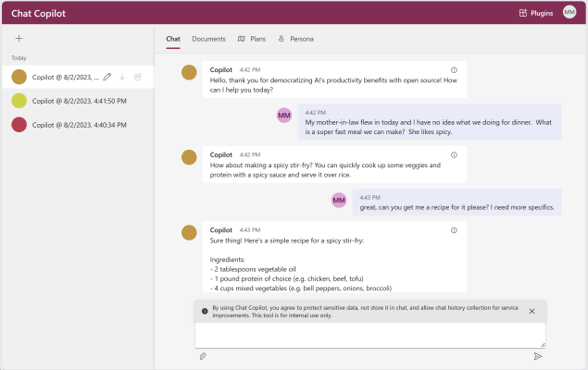Click the text "2 tablespoons vegetable oil"
Viewport: 588px width, 370px height.
255,269
